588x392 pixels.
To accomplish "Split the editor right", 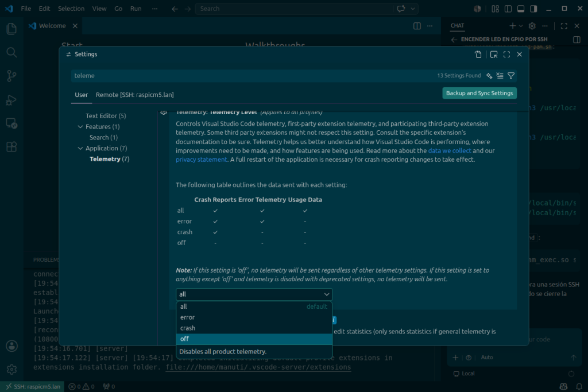I will (x=417, y=26).
